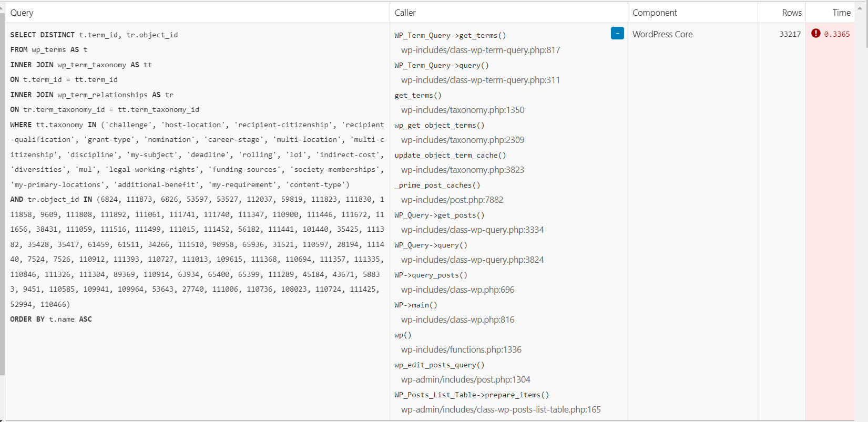Click WP_Query->get_posts() caller entry
This screenshot has height=422, width=868.
pos(440,215)
